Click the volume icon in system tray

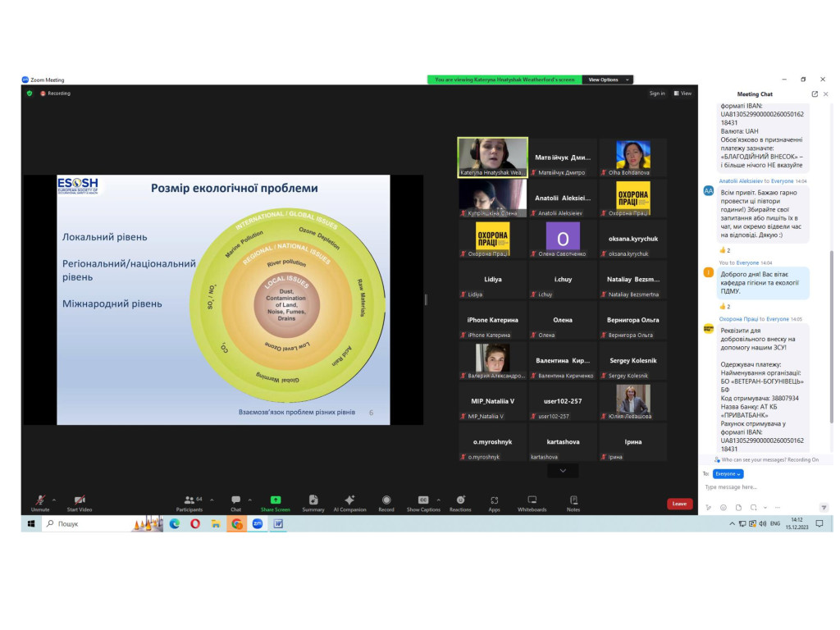(x=762, y=524)
